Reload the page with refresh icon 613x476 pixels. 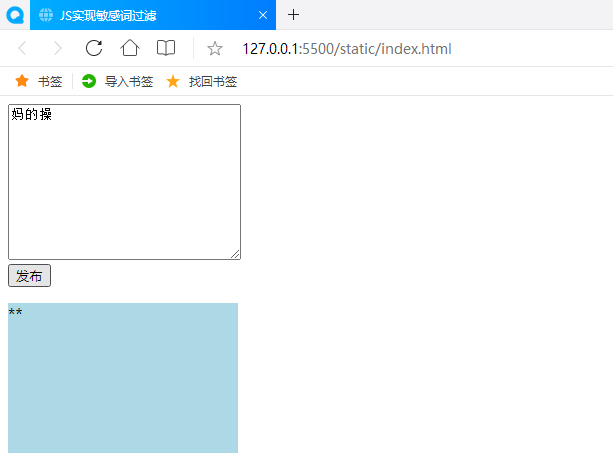[x=94, y=48]
